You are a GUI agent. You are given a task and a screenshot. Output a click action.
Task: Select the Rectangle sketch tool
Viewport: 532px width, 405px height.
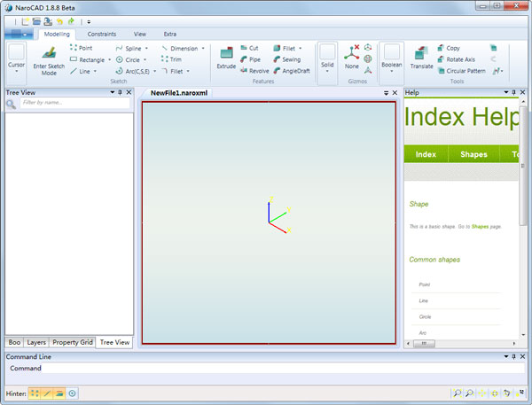point(88,59)
